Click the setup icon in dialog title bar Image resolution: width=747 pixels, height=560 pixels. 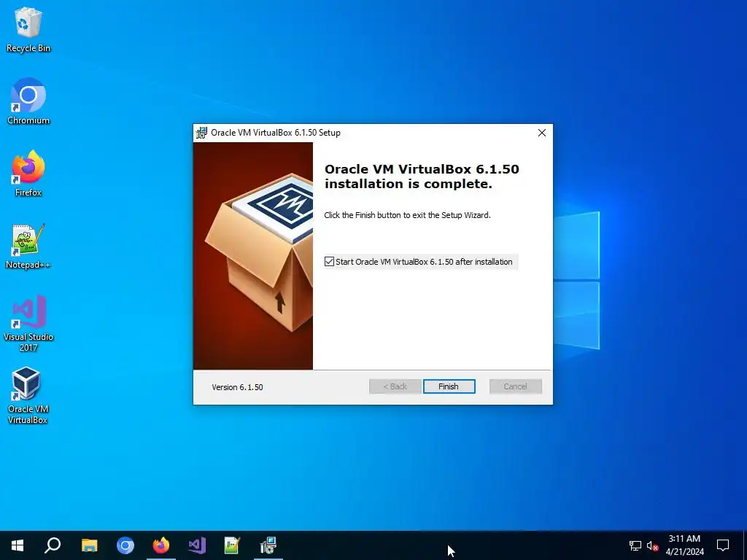201,133
